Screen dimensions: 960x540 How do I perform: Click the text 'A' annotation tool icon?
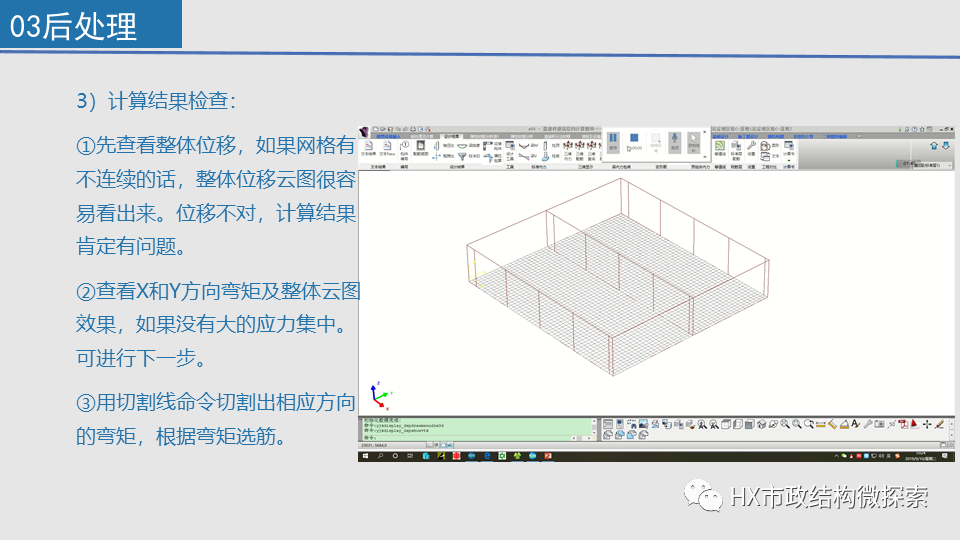pos(855,424)
